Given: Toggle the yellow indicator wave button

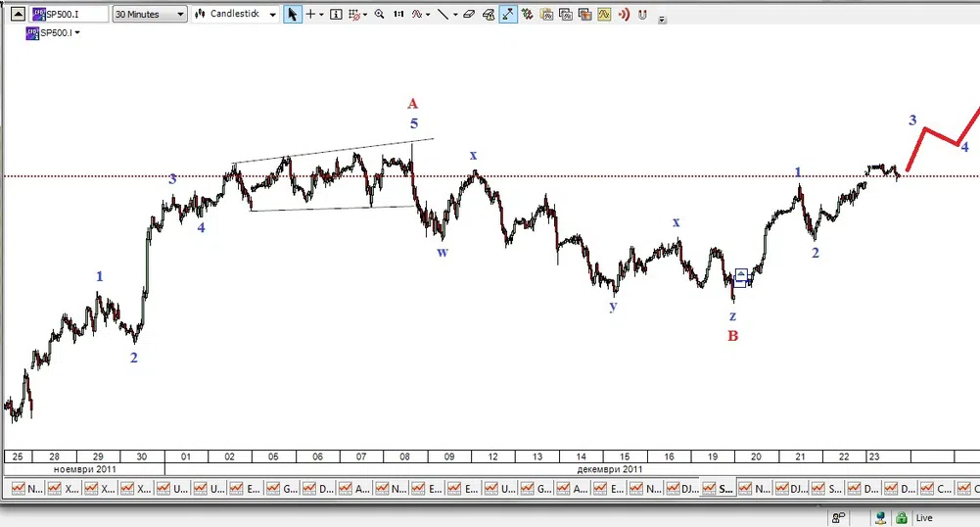Looking at the screenshot, I should point(604,15).
